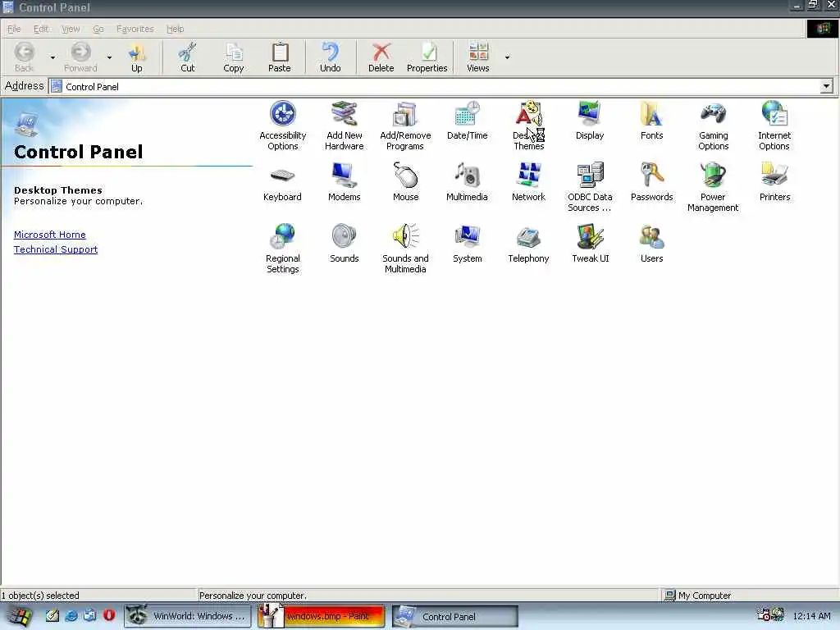Open Properties from the toolbar
This screenshot has height=630, width=840.
coord(427,57)
